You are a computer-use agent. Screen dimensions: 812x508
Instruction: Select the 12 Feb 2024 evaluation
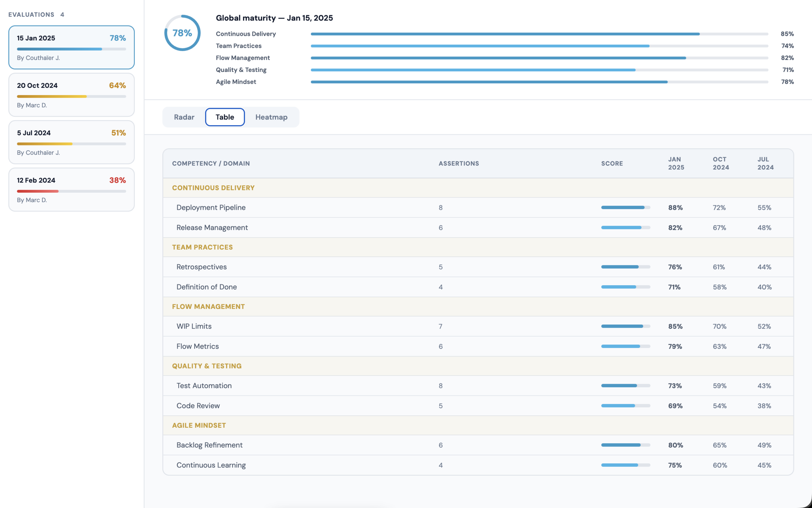pos(71,190)
